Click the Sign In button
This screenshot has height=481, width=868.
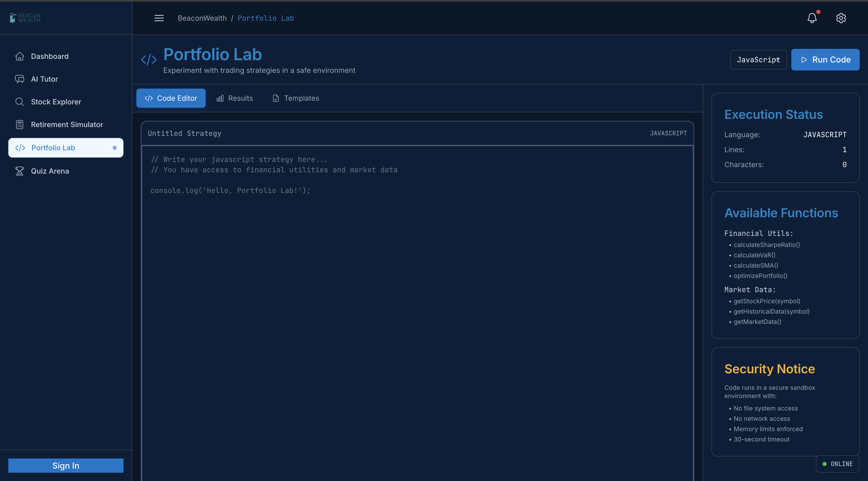pyautogui.click(x=66, y=466)
